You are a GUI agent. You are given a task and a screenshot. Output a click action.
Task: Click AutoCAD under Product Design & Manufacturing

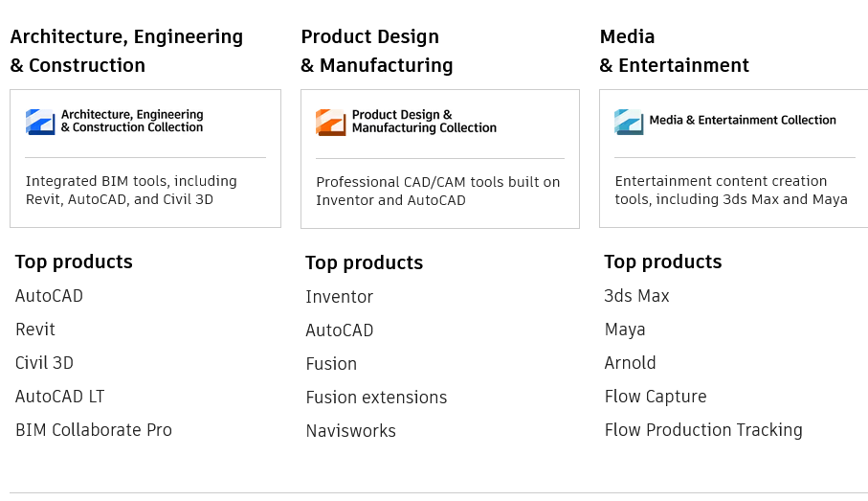point(340,330)
